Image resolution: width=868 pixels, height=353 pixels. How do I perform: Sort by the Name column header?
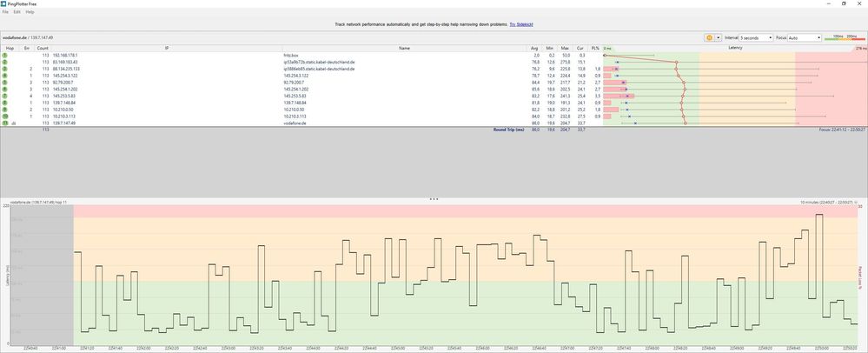(404, 48)
